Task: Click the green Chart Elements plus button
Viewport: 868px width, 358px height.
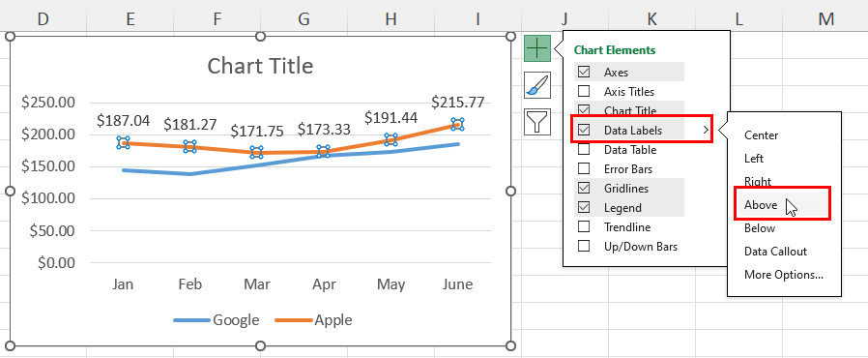Action: click(x=537, y=48)
